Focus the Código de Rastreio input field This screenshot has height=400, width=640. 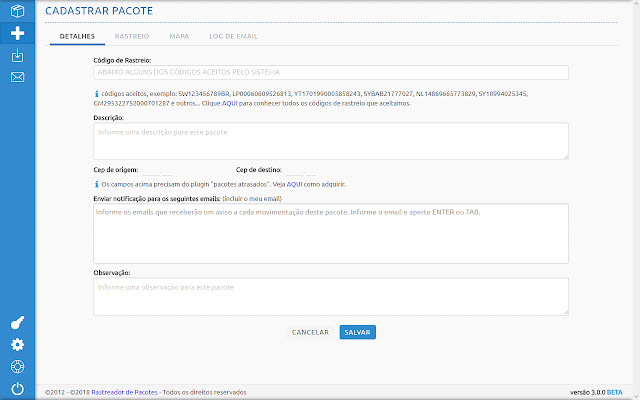(329, 73)
